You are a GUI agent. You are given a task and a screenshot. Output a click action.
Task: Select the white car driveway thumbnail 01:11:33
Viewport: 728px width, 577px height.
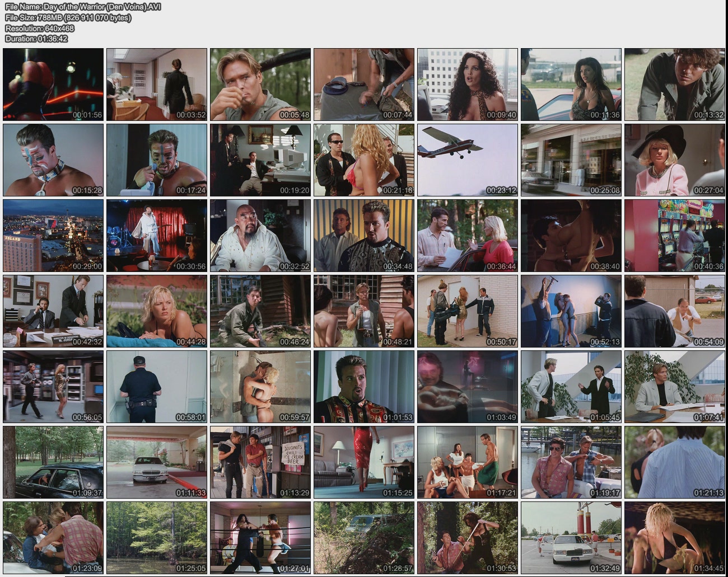click(x=157, y=462)
